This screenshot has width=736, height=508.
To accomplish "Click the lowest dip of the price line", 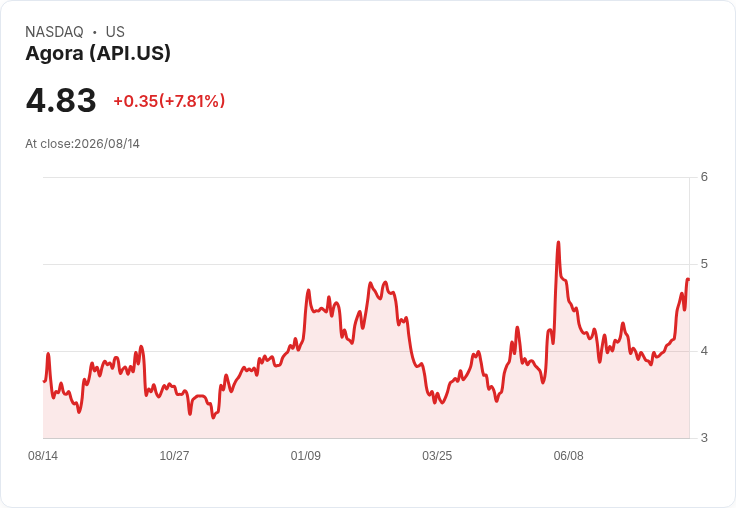I will click(x=213, y=417).
